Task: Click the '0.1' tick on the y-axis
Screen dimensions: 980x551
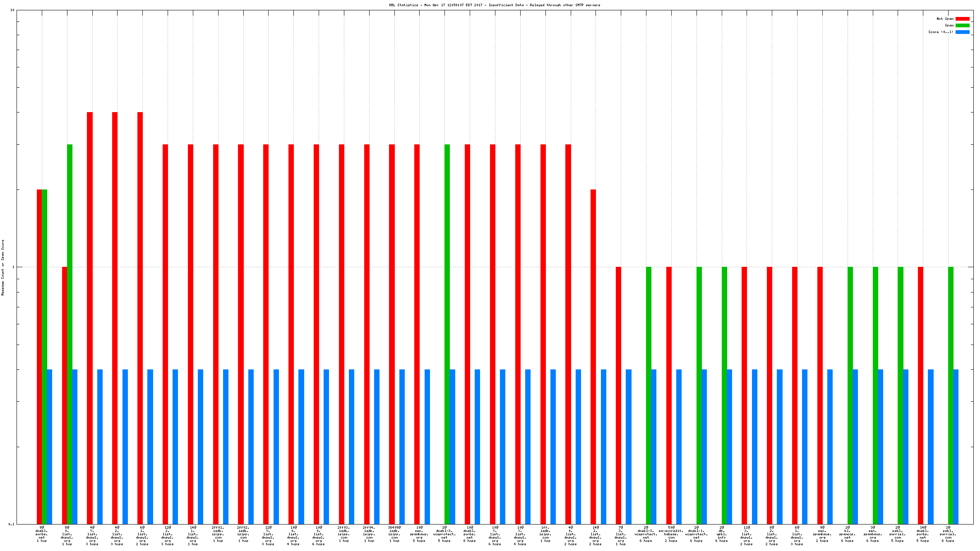Action: 12,524
